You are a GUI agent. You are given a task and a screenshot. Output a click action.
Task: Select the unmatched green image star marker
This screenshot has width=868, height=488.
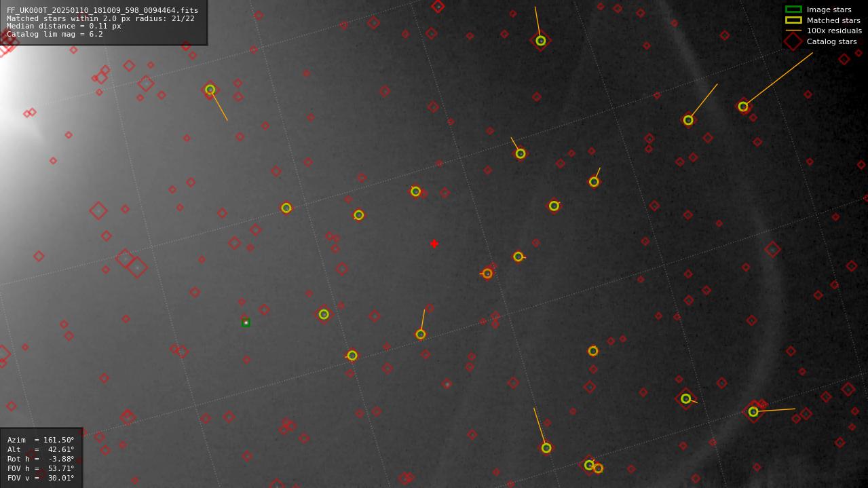click(x=246, y=323)
